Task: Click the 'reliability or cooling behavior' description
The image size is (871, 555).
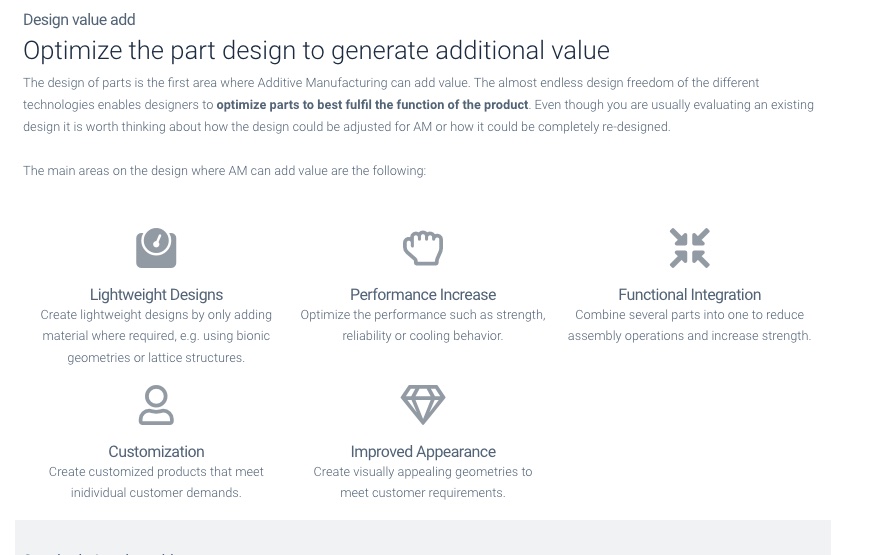Action: point(423,326)
